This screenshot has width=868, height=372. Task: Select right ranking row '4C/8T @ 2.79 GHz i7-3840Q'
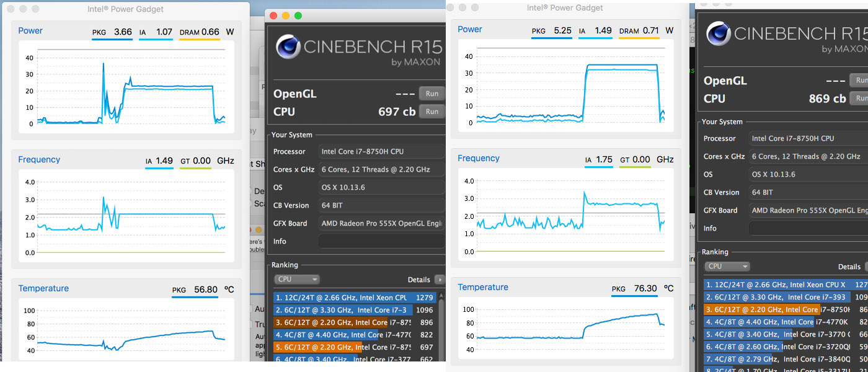click(x=786, y=359)
